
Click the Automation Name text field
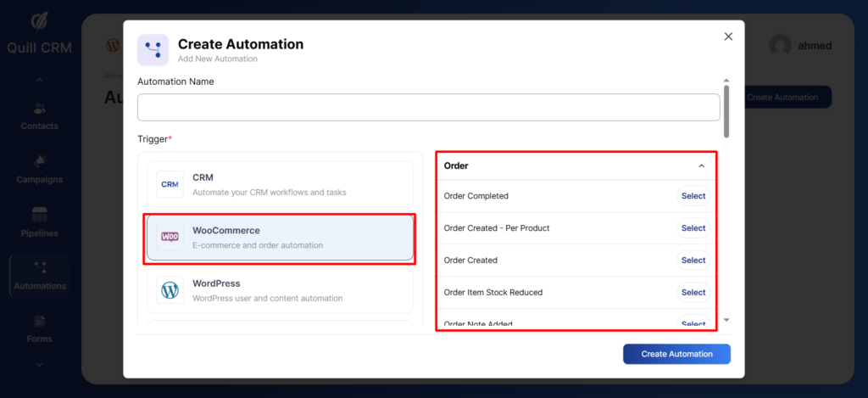[428, 108]
